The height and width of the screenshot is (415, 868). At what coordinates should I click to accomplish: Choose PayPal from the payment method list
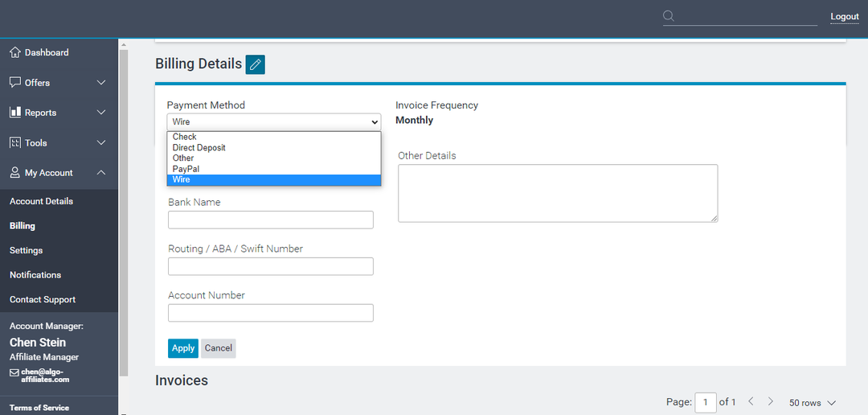[186, 169]
